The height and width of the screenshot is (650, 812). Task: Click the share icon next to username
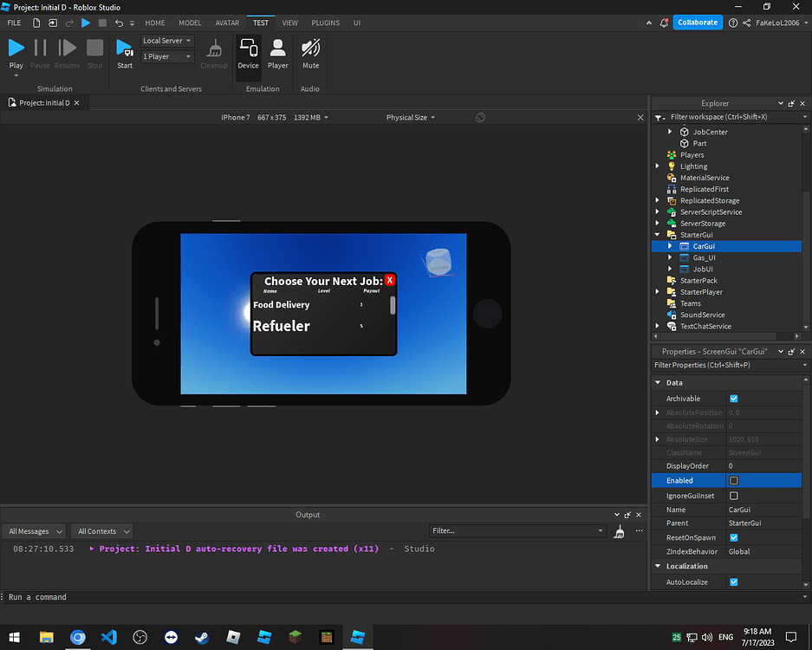(746, 23)
